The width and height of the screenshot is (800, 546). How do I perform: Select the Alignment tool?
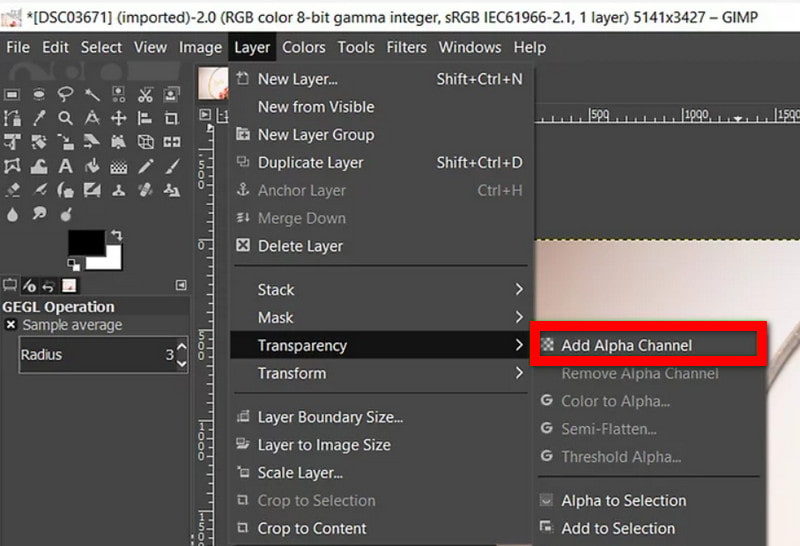coord(145,118)
